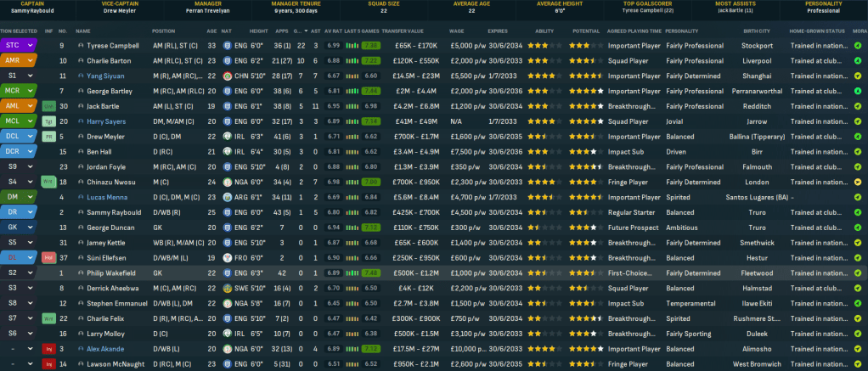The image size is (868, 371).
Task: Open Lucas Menna's player profile link
Action: tap(106, 197)
